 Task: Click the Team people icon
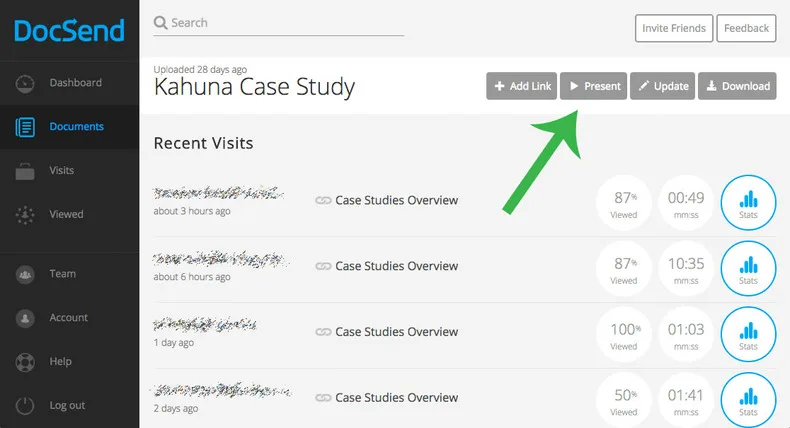tap(25, 274)
